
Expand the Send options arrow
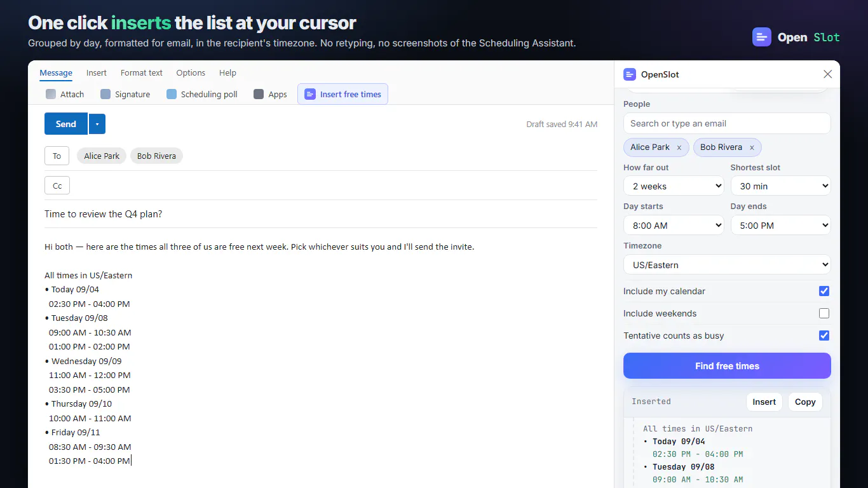[x=97, y=124]
